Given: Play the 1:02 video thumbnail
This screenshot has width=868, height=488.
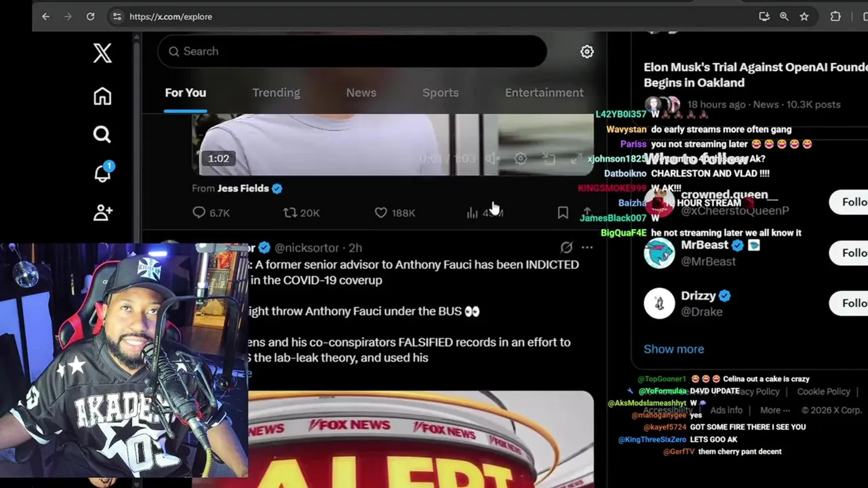Looking at the screenshot, I should [x=392, y=144].
